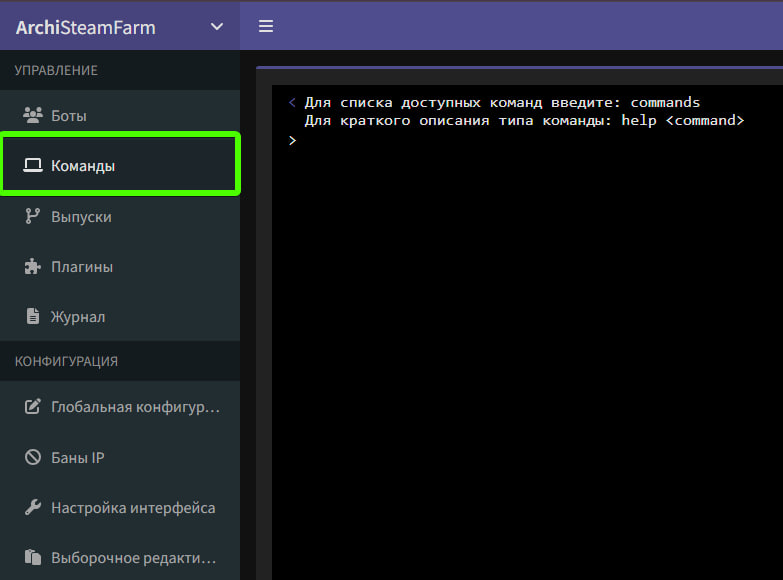The image size is (783, 580).
Task: Open the Плагины section
Action: 82,267
